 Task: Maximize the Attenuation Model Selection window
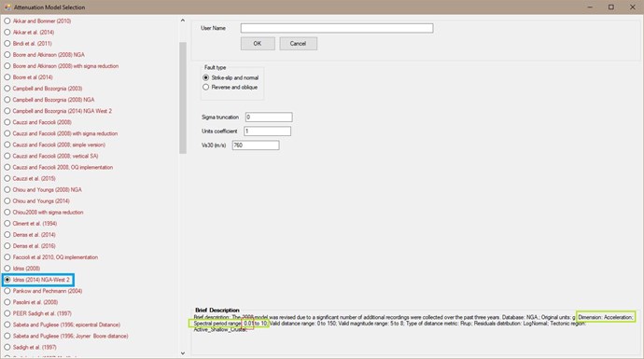point(611,7)
